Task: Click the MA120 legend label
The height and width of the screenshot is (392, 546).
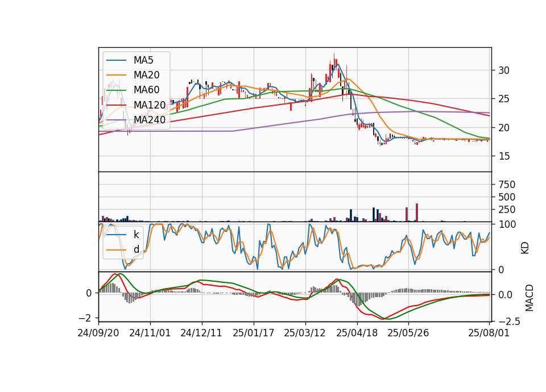Action: pos(150,105)
